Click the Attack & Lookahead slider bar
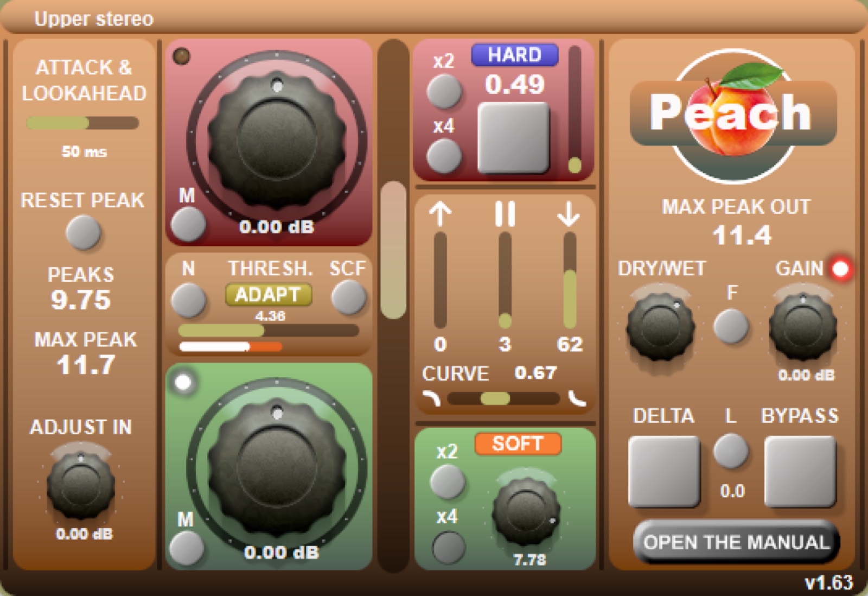Screen dimensions: 868x596 pyautogui.click(x=82, y=123)
